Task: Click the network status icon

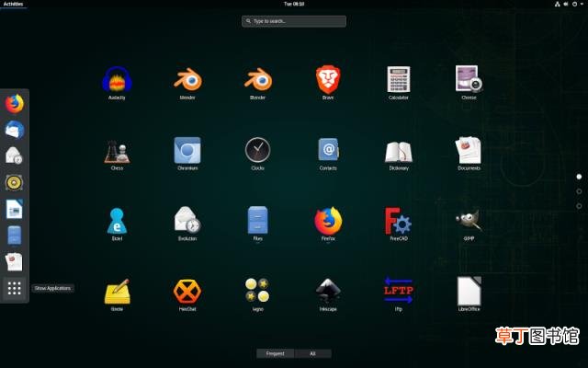Action: click(x=558, y=4)
